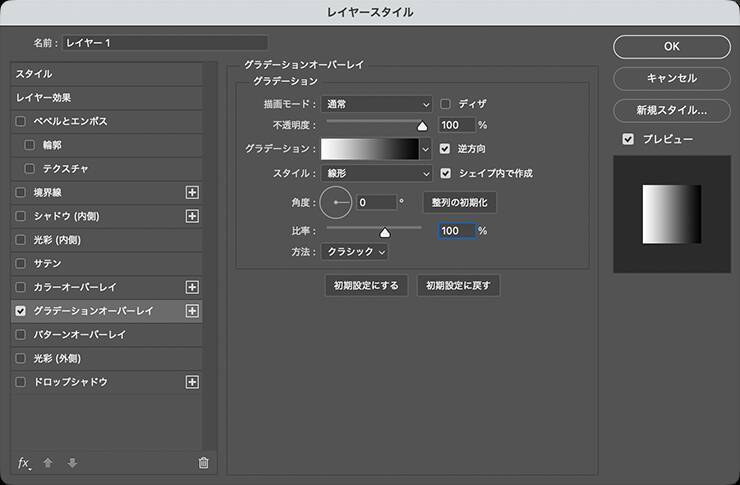Click the 初期設定に戻す button
Screen dimensions: 740x485
(x=458, y=285)
